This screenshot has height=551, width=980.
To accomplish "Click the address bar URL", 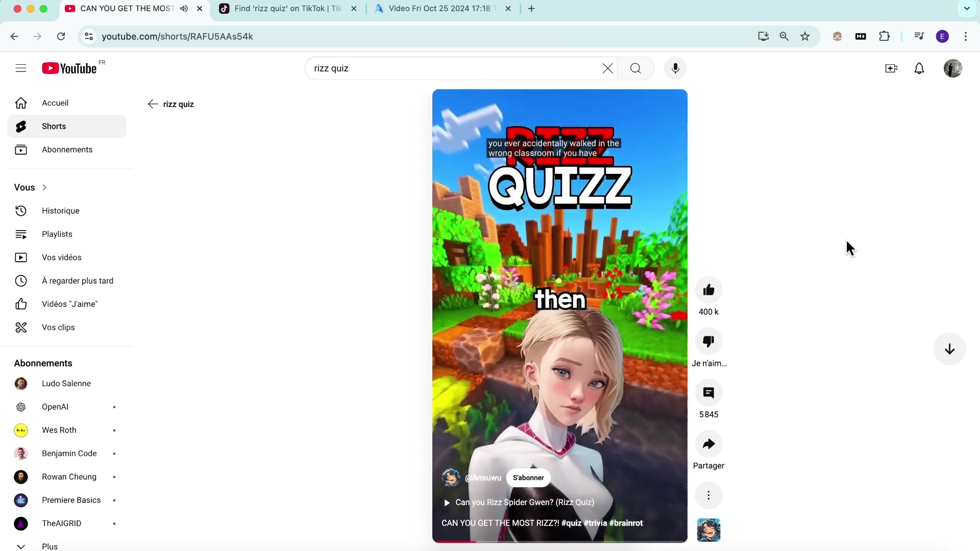I will pos(177,36).
